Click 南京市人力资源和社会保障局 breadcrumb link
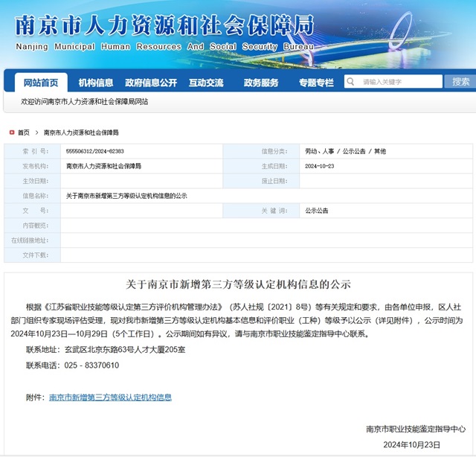 (x=81, y=132)
